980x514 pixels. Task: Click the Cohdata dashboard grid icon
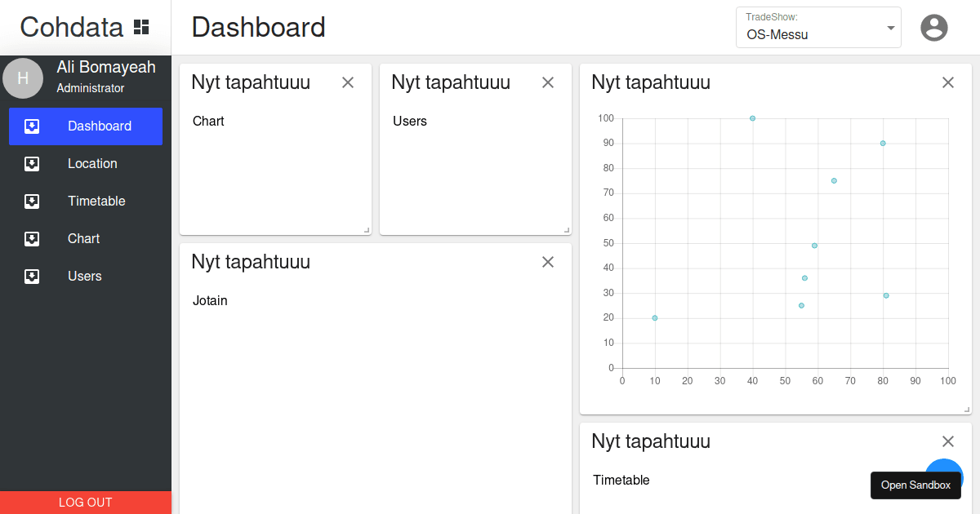(141, 27)
